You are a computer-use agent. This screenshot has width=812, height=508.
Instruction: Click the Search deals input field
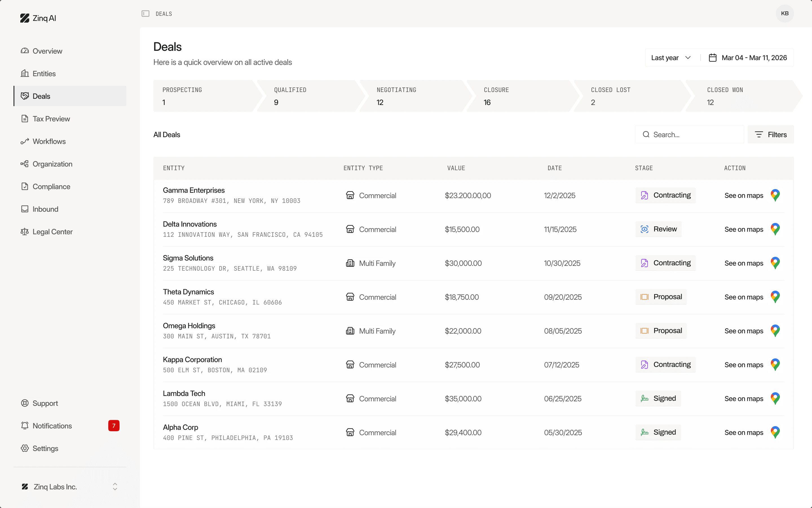click(690, 134)
